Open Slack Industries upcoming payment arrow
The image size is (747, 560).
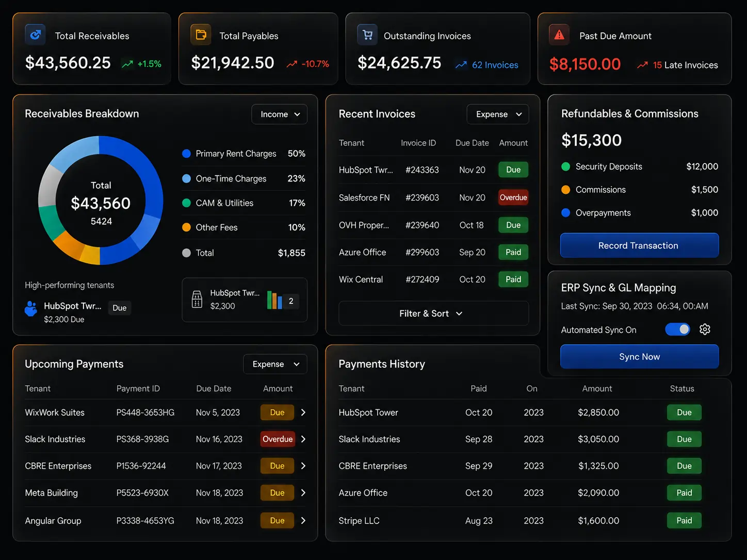pos(303,439)
